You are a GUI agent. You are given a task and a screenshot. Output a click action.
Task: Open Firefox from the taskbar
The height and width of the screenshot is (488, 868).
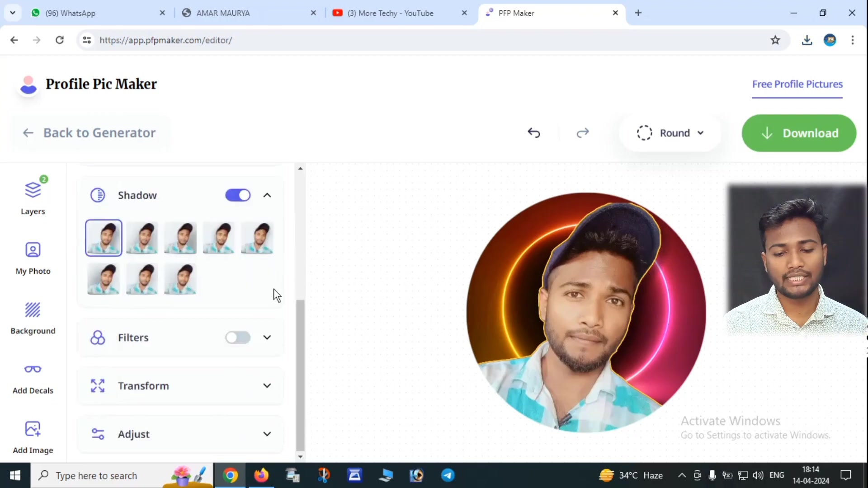click(261, 475)
